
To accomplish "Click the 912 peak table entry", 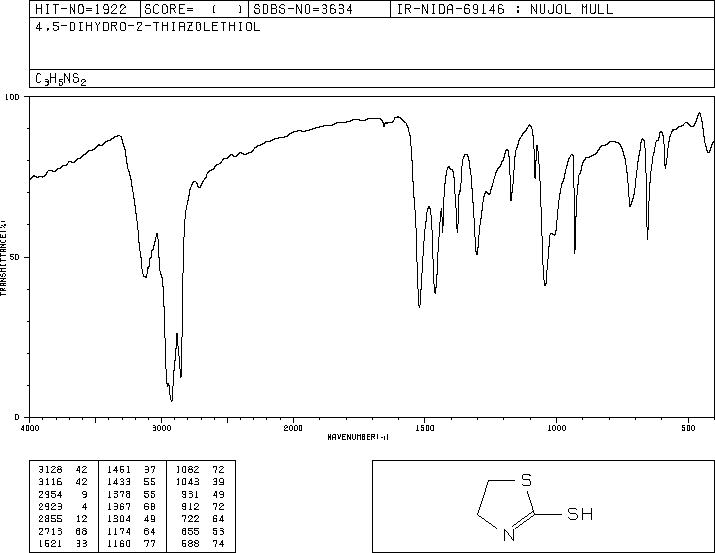I will pos(202,506).
